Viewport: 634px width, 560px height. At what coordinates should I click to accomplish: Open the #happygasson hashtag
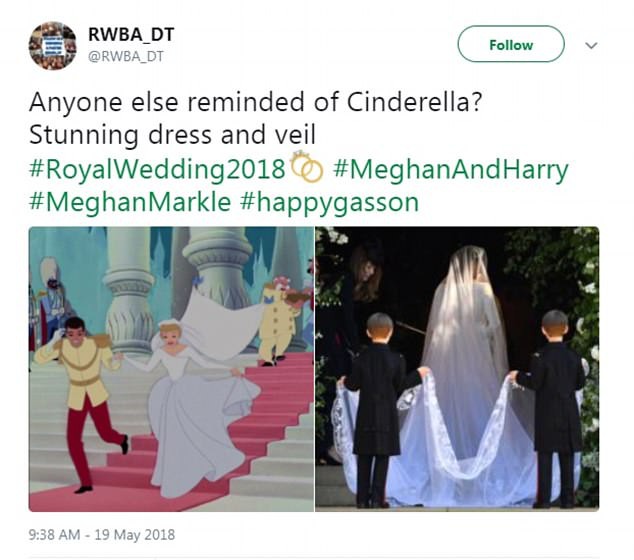click(x=329, y=201)
